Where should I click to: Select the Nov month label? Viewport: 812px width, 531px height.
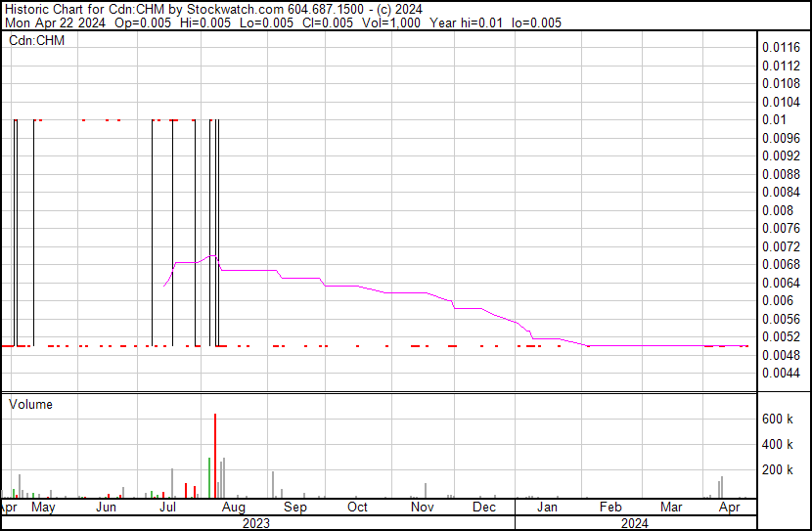point(422,508)
